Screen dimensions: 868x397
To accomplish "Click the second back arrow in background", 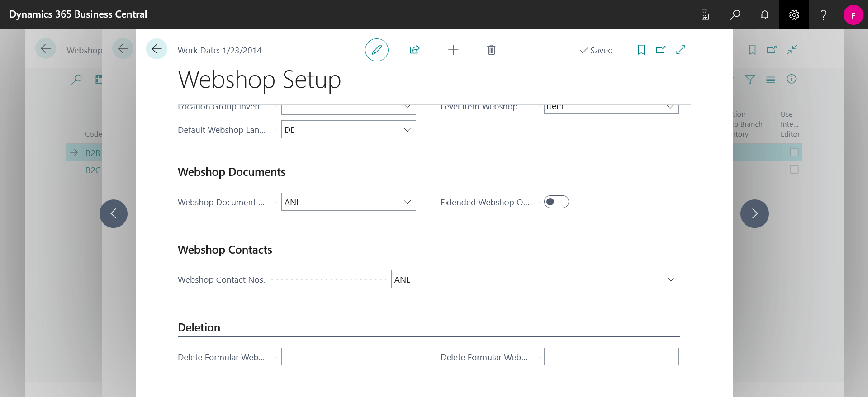I will (123, 49).
